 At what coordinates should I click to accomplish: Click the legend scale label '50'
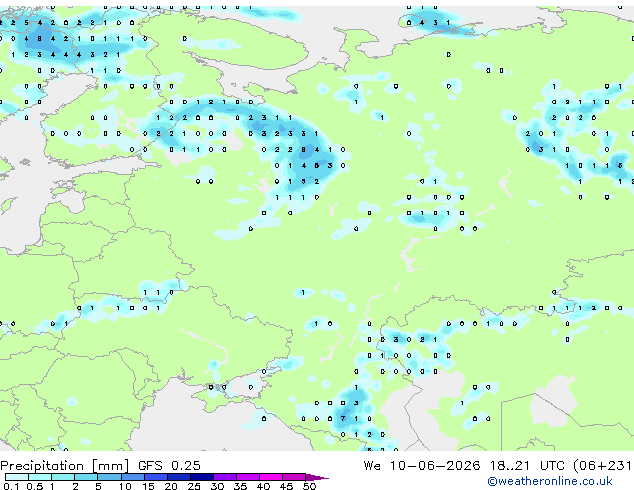(309, 486)
